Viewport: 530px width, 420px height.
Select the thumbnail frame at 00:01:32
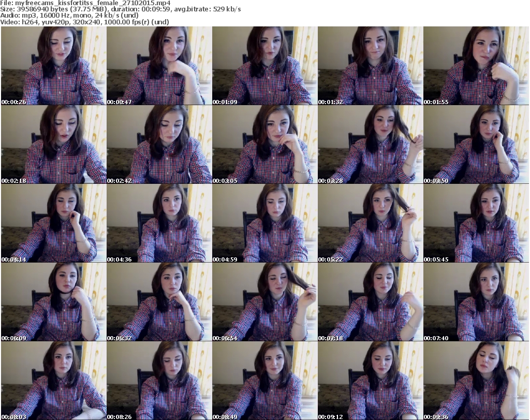click(x=371, y=66)
